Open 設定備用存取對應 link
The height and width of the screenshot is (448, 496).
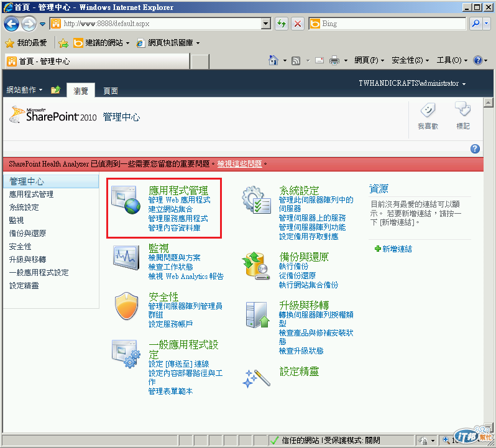[x=308, y=237]
